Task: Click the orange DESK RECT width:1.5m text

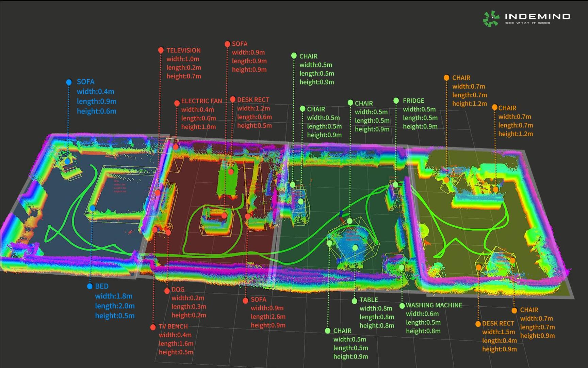Action: (x=499, y=332)
